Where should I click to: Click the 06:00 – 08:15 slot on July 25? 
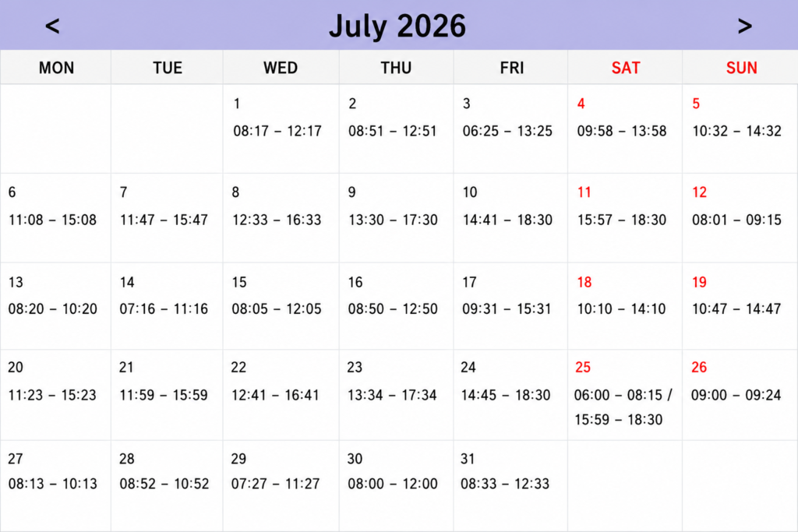point(618,395)
